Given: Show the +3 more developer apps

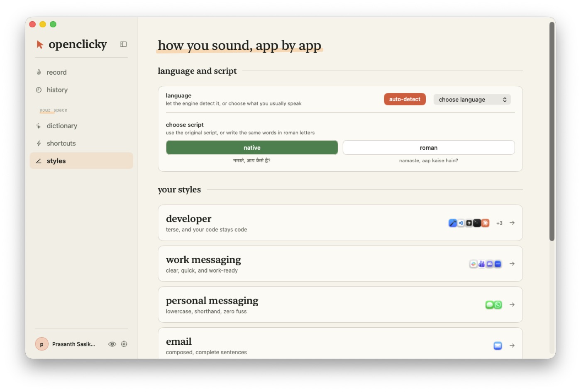Looking at the screenshot, I should point(499,223).
